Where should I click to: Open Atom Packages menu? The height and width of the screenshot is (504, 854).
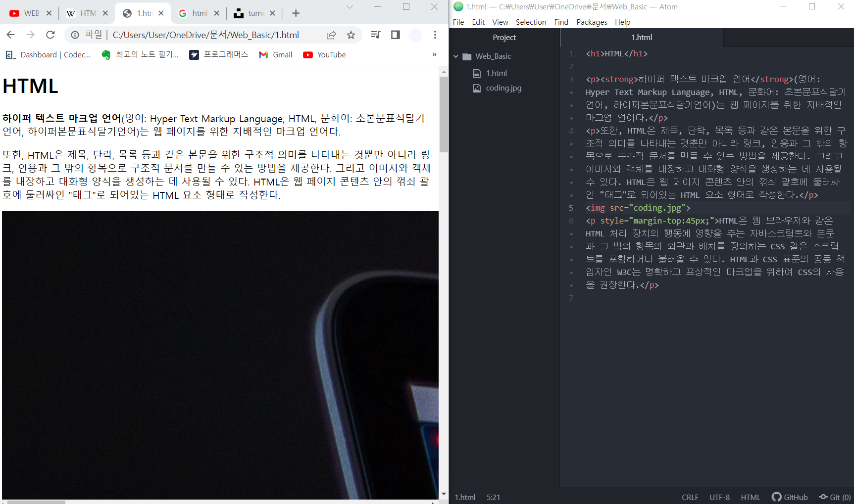point(592,22)
